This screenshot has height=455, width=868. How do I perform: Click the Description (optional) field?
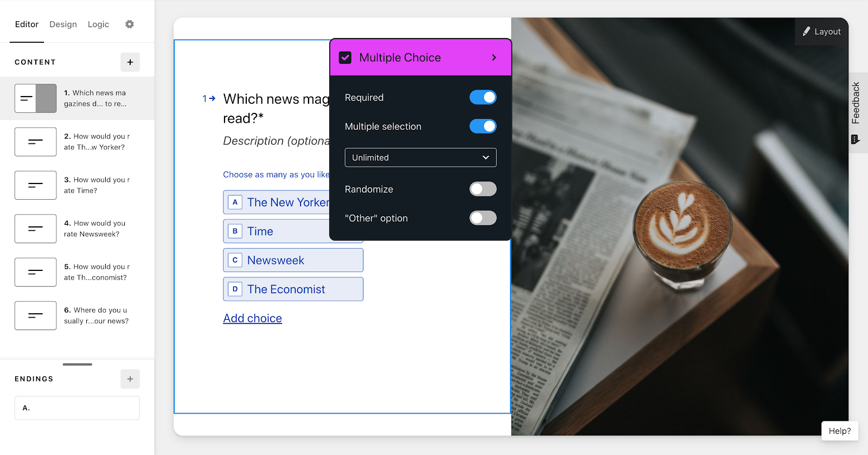(x=276, y=141)
